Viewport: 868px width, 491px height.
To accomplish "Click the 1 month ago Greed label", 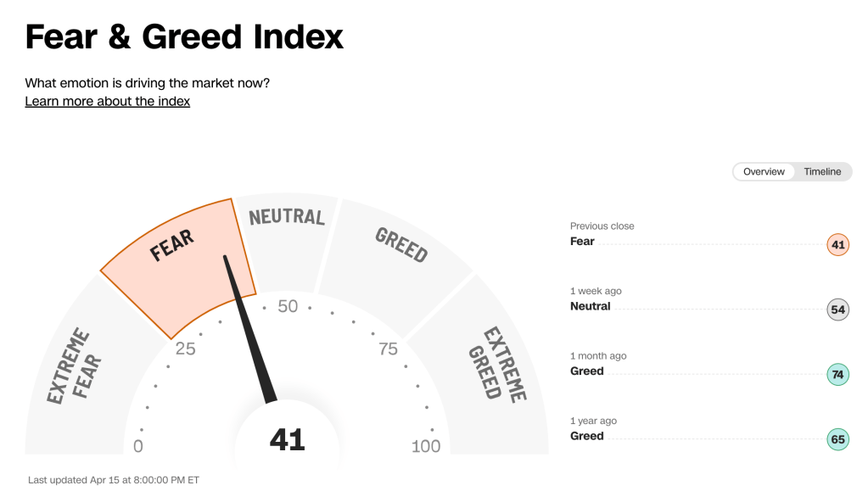I will pos(586,371).
